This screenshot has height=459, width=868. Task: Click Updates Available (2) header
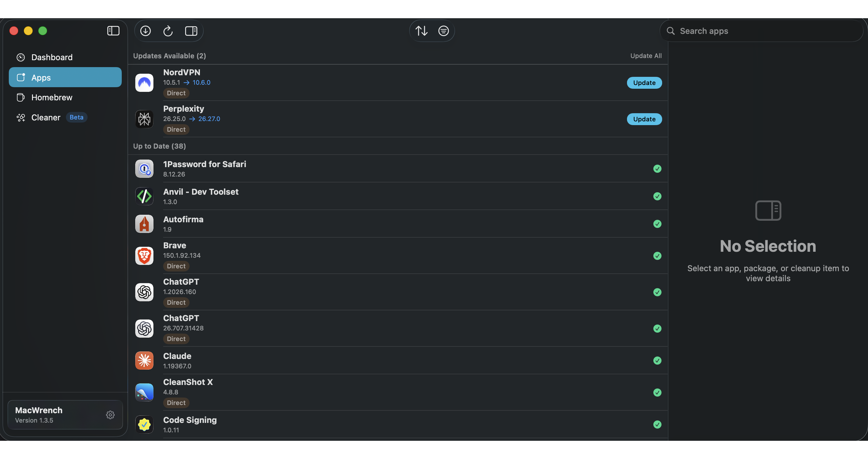pos(170,56)
